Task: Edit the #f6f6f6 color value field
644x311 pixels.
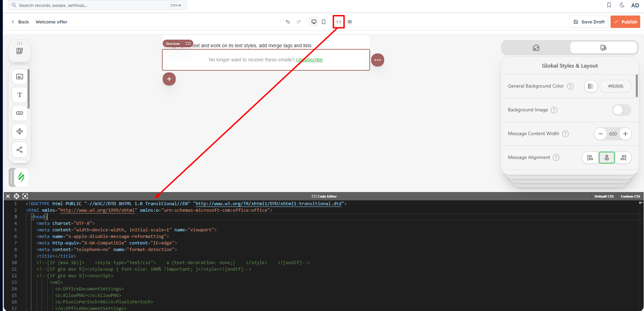Action: pyautogui.click(x=615, y=86)
